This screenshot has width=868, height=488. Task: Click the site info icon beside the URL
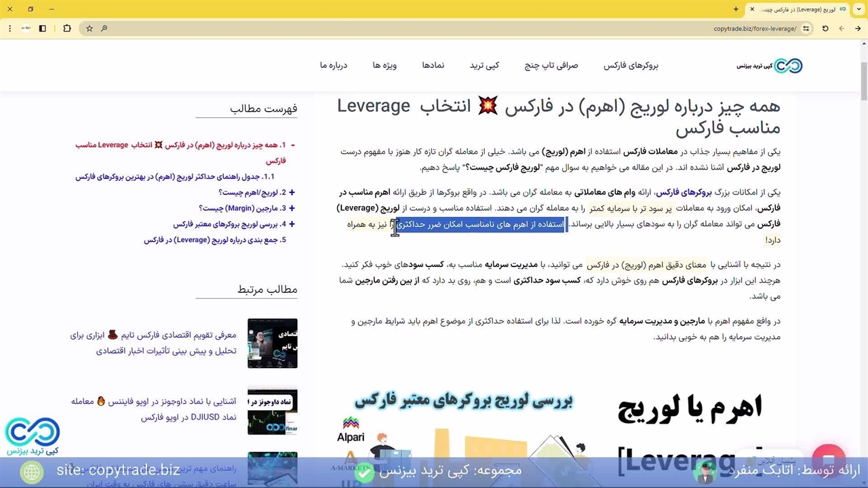pyautogui.click(x=806, y=28)
